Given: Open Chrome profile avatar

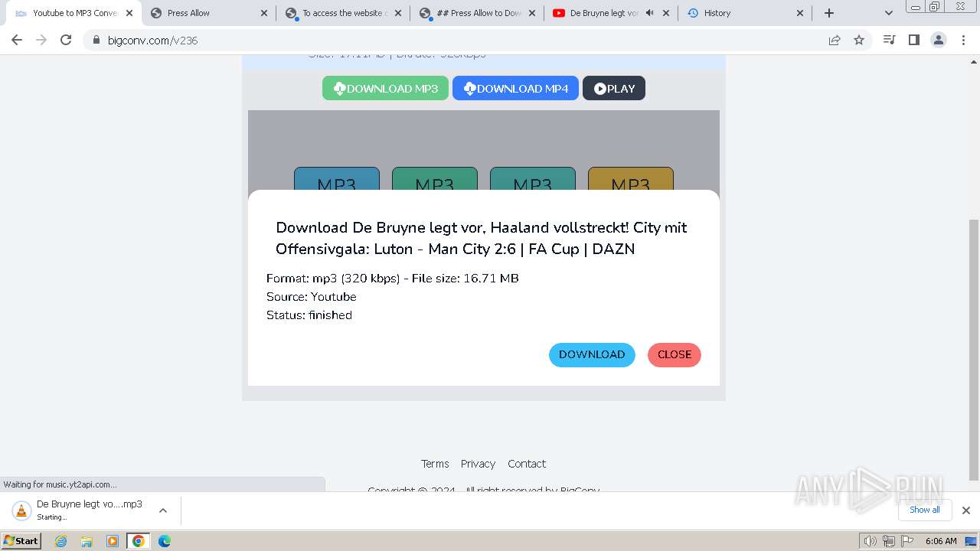Looking at the screenshot, I should click(939, 40).
